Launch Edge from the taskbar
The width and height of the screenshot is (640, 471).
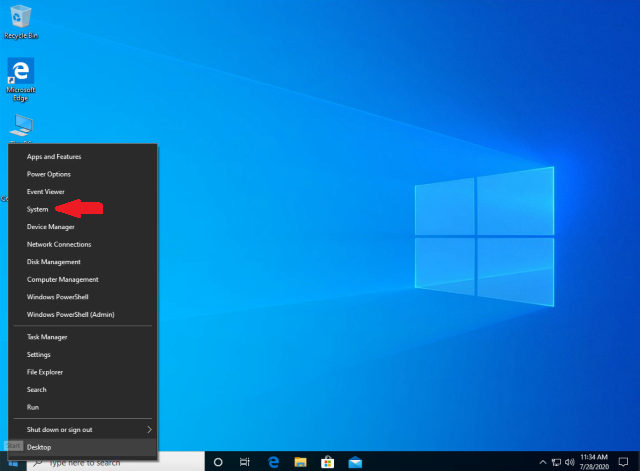(x=273, y=462)
